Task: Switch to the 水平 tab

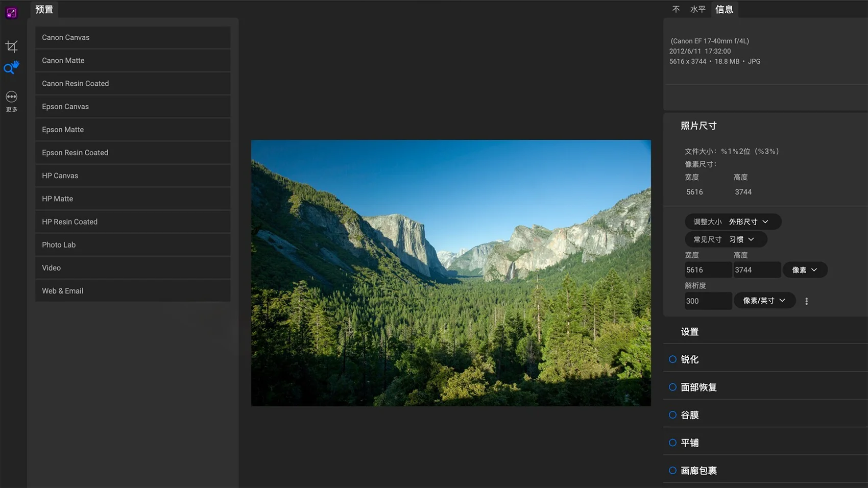Action: [x=697, y=10]
